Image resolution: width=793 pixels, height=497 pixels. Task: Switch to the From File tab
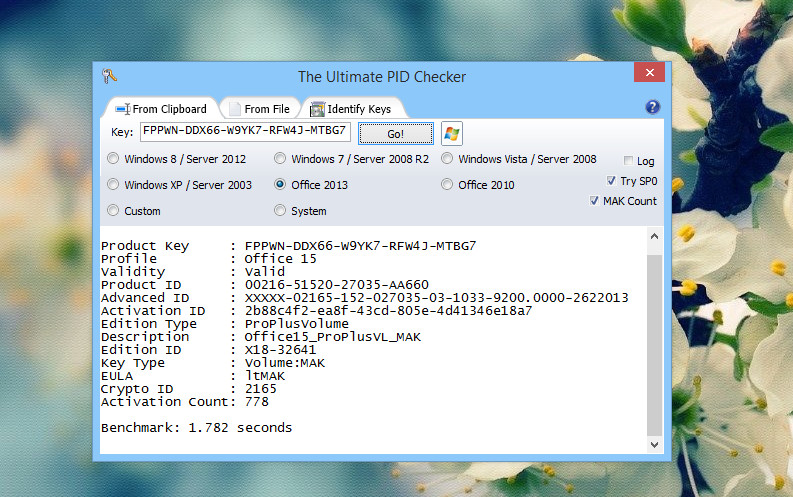[260, 109]
